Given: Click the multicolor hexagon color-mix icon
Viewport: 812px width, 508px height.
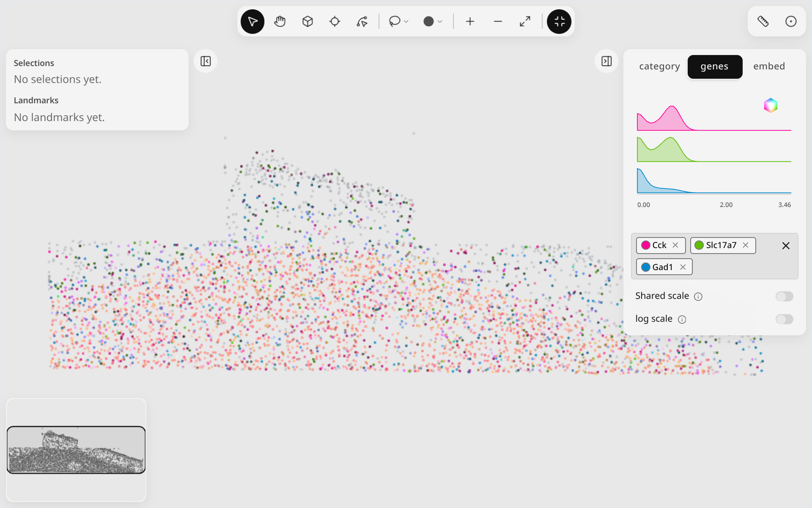Looking at the screenshot, I should 771,105.
